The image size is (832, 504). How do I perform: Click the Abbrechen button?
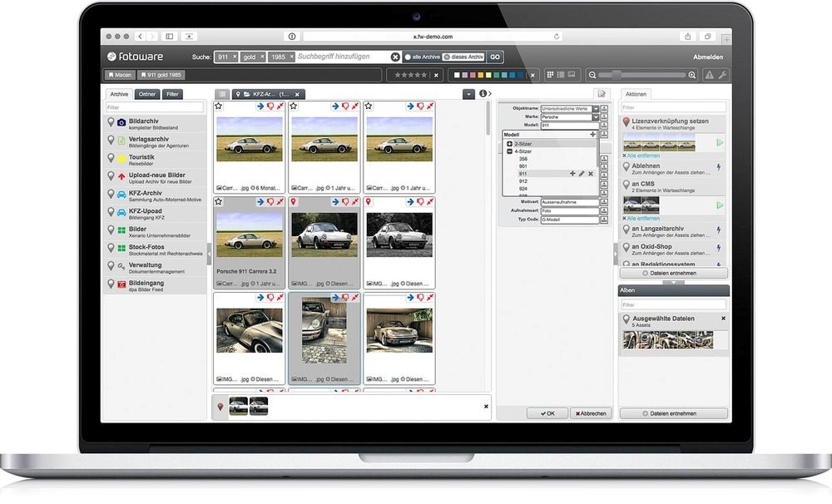point(591,413)
